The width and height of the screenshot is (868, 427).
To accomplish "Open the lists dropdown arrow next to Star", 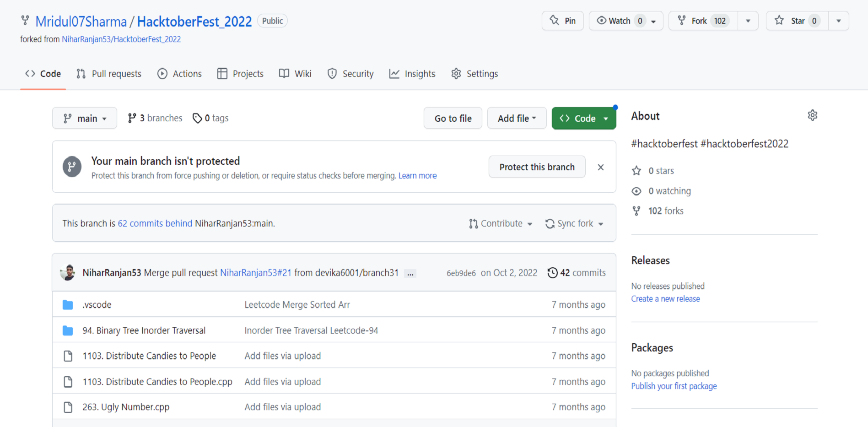I will (x=839, y=21).
